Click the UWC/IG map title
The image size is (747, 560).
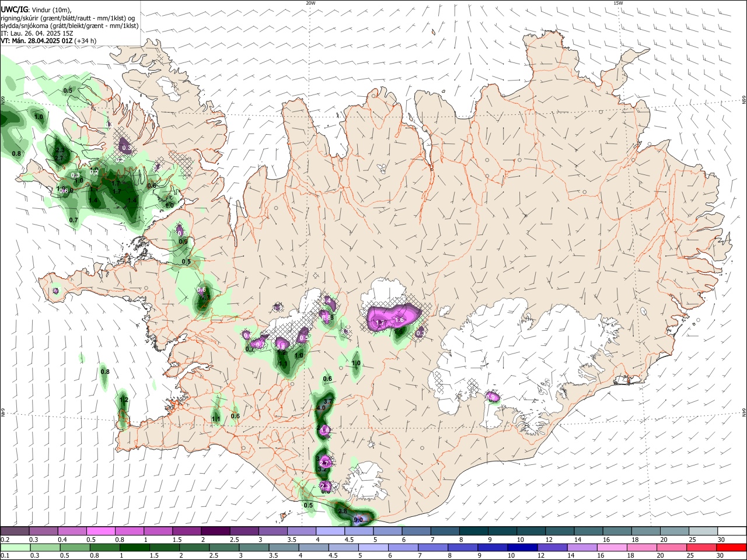13,10
